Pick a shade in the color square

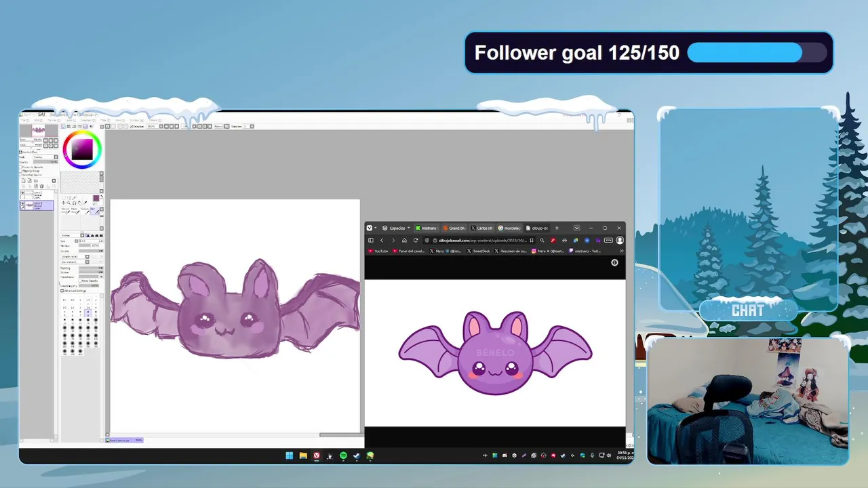point(82,149)
